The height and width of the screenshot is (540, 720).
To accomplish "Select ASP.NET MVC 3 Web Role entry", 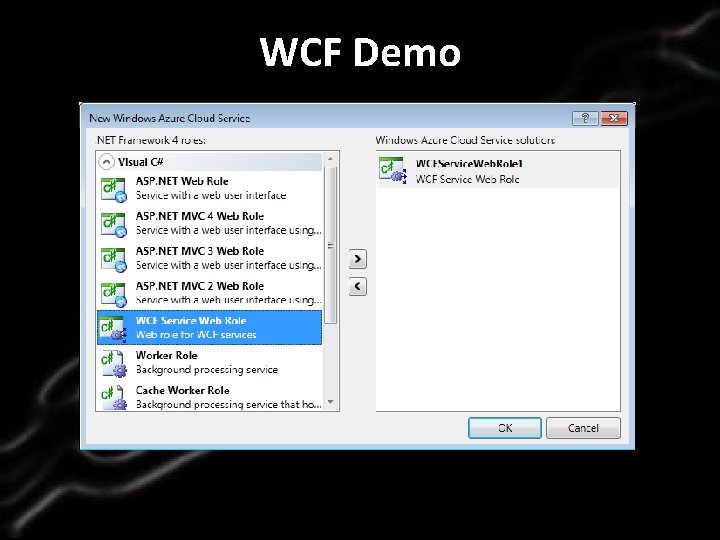I will coord(209,258).
